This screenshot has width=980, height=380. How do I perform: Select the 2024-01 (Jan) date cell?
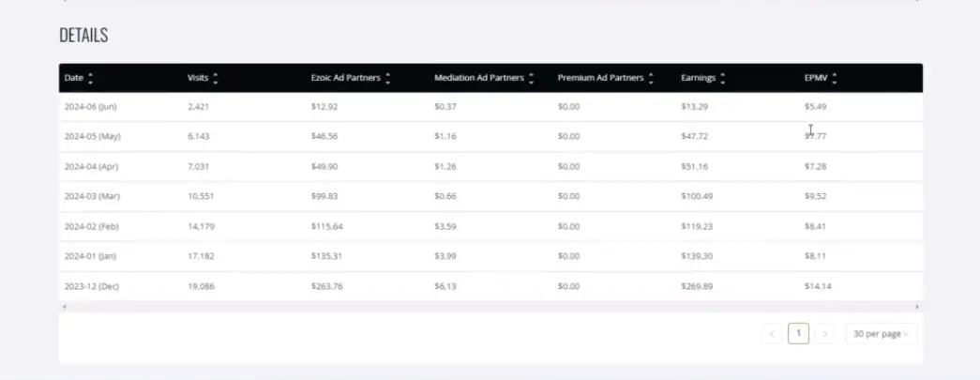[91, 256]
